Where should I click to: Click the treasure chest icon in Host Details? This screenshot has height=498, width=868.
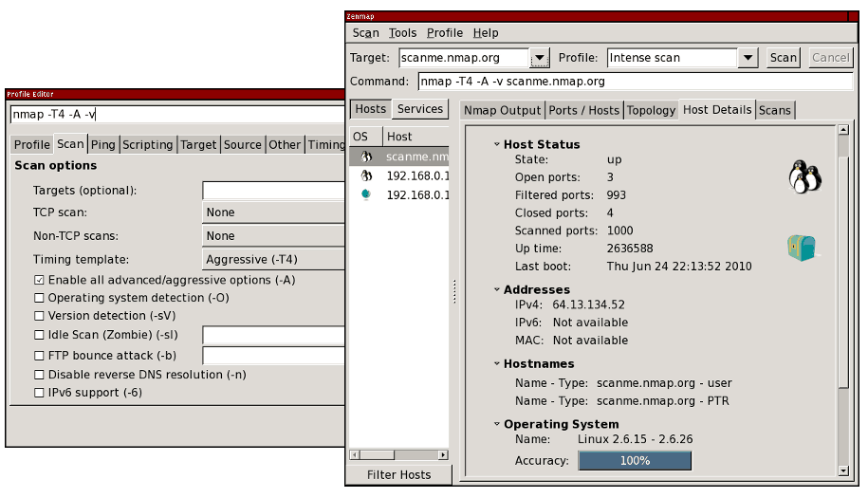click(801, 248)
